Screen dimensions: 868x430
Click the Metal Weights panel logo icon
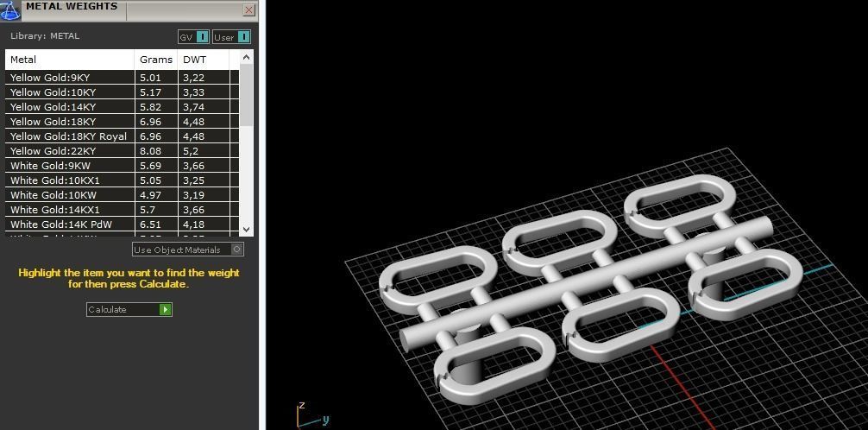pos(10,10)
